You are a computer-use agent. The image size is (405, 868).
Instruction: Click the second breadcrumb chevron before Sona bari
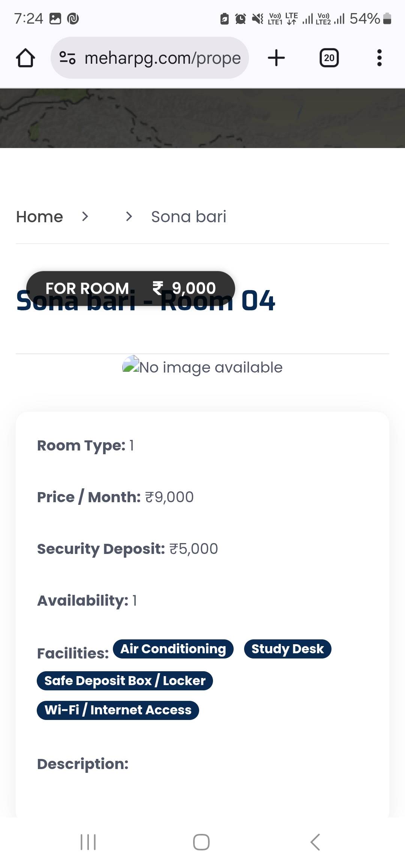(x=129, y=217)
